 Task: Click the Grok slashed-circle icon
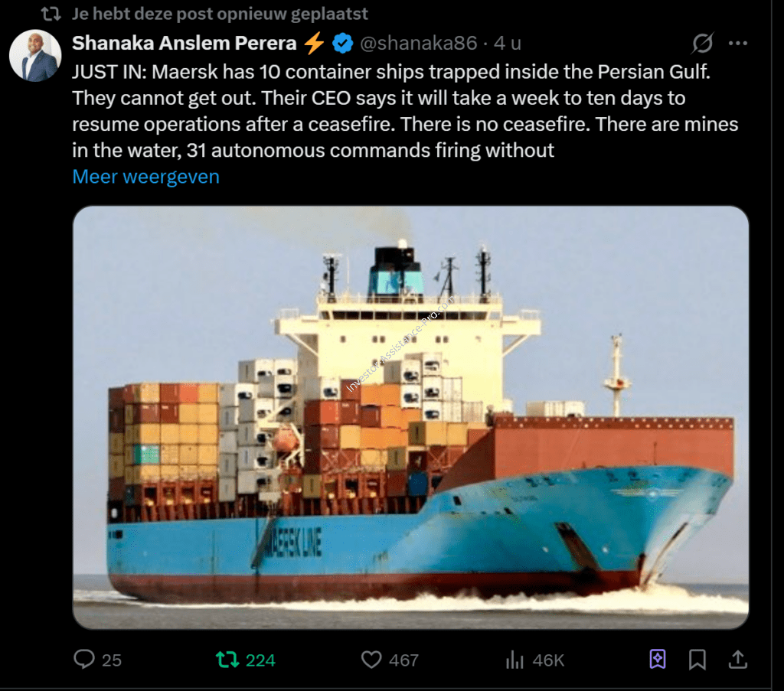[702, 44]
